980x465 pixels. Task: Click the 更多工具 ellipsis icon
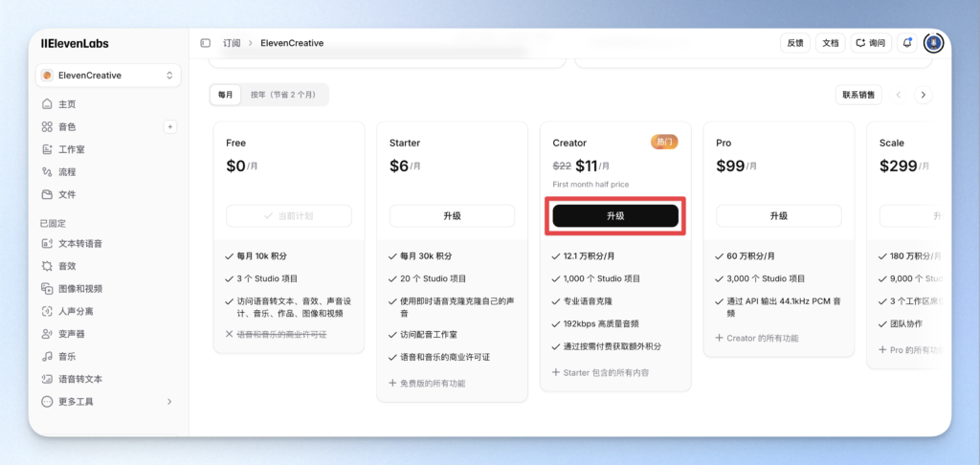tap(47, 402)
